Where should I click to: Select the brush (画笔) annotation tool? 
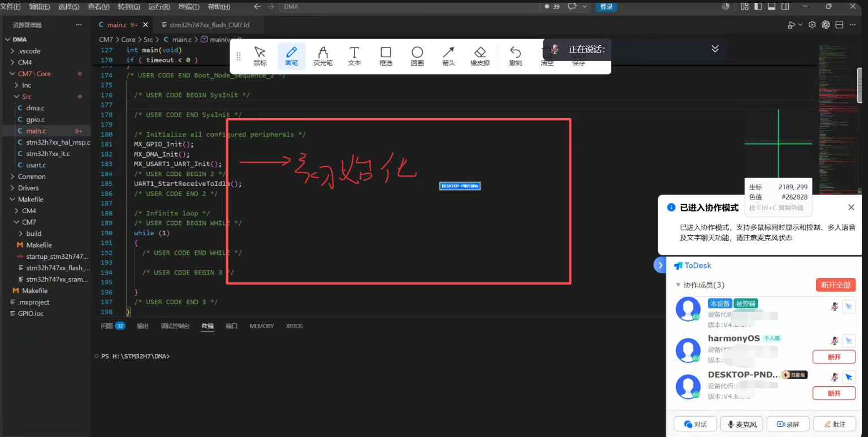pyautogui.click(x=291, y=56)
